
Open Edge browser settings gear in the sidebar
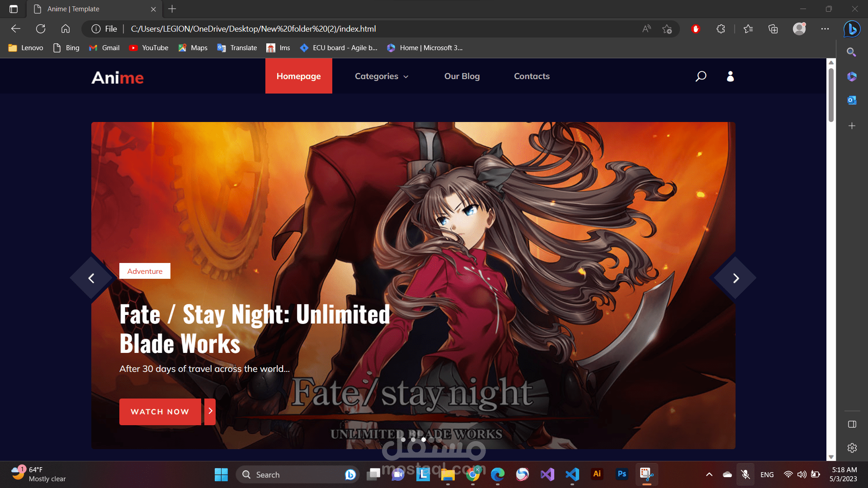852,448
